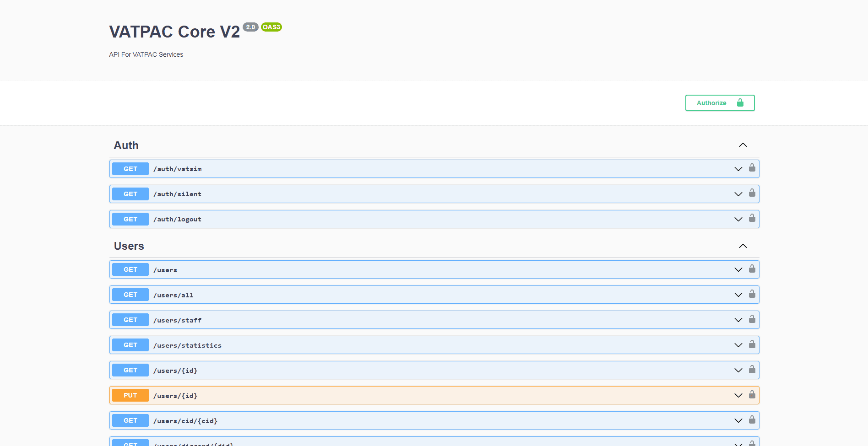Click the API For VATPAC Services description

click(146, 54)
